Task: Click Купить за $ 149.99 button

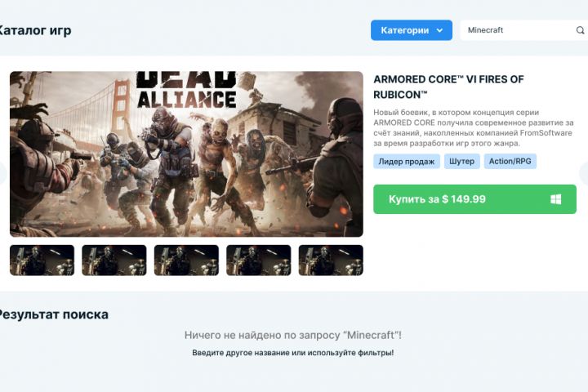Action: [474, 199]
